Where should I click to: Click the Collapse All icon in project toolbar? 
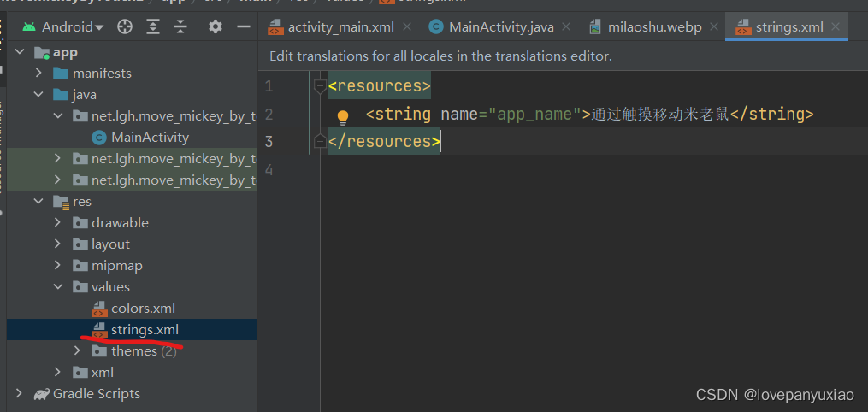coord(180,26)
